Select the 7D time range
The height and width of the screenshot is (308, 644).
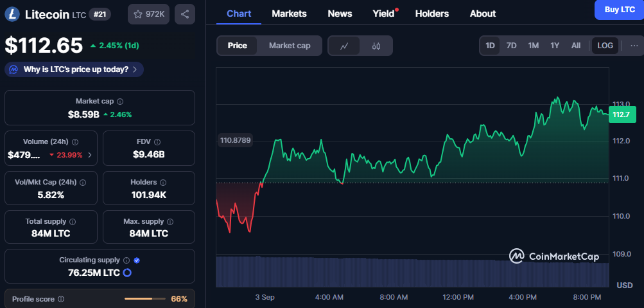pos(511,46)
